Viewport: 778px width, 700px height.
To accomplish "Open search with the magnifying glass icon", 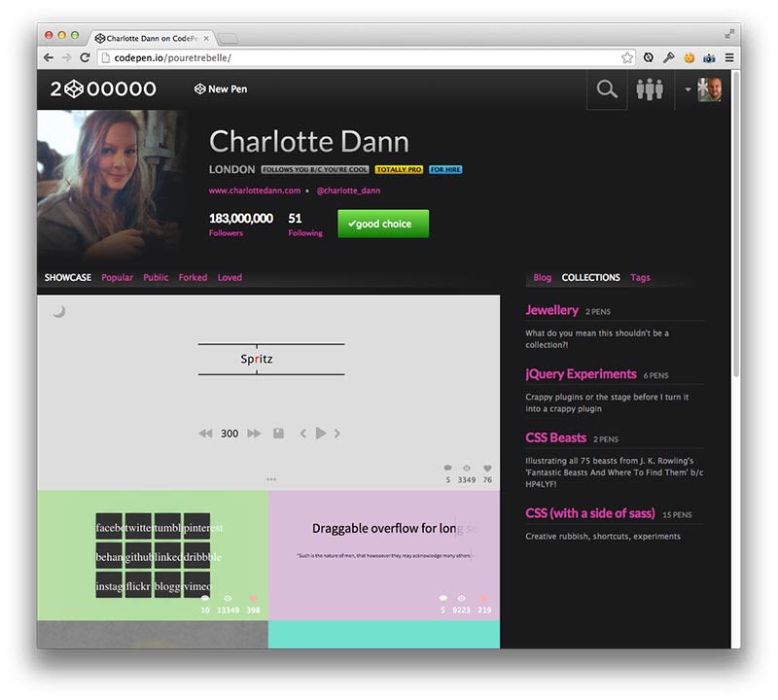I will click(x=607, y=88).
